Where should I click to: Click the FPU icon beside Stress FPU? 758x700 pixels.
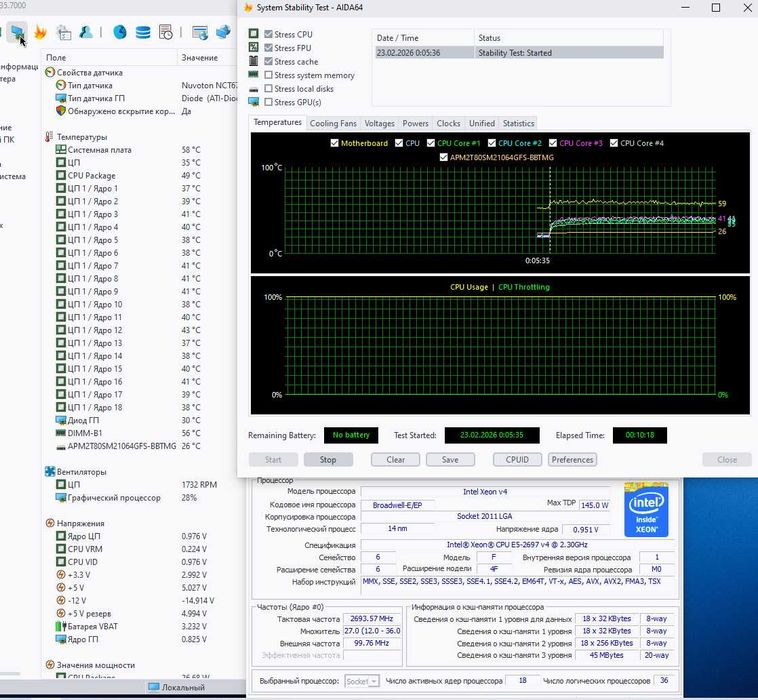(x=253, y=47)
